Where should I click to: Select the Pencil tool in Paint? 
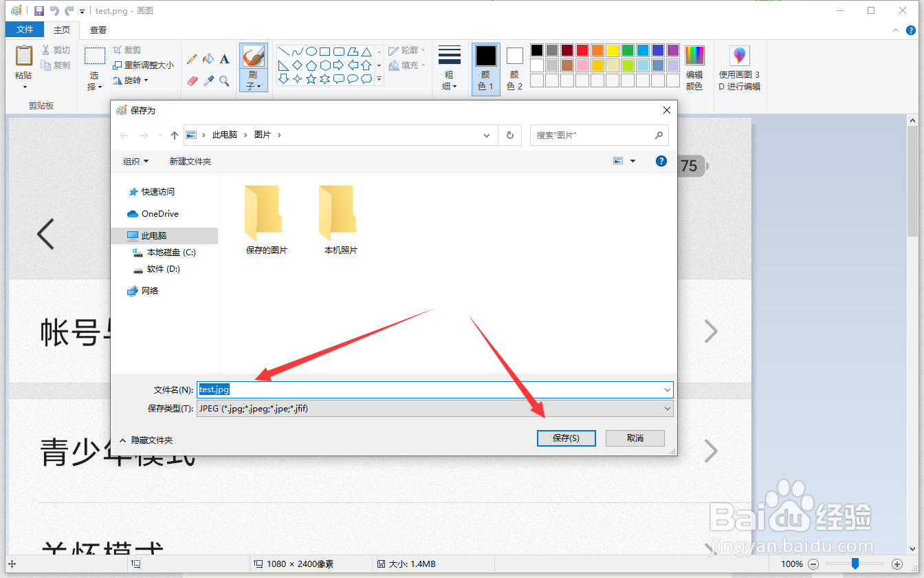(192, 59)
